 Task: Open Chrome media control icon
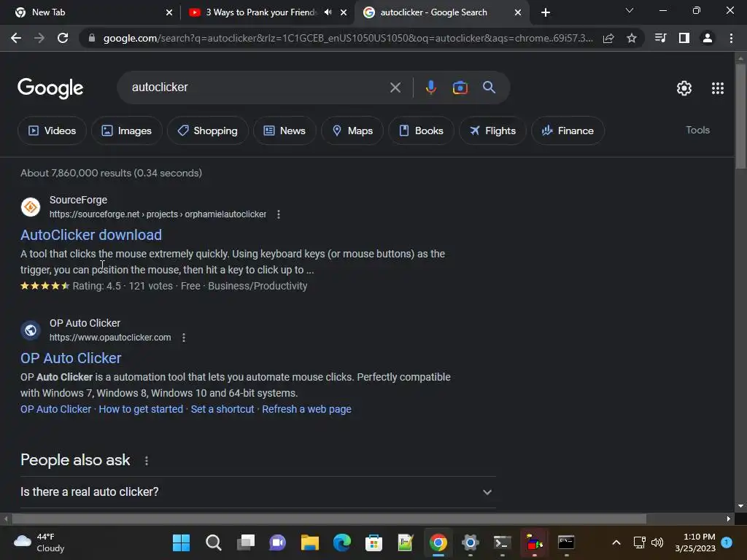point(660,38)
